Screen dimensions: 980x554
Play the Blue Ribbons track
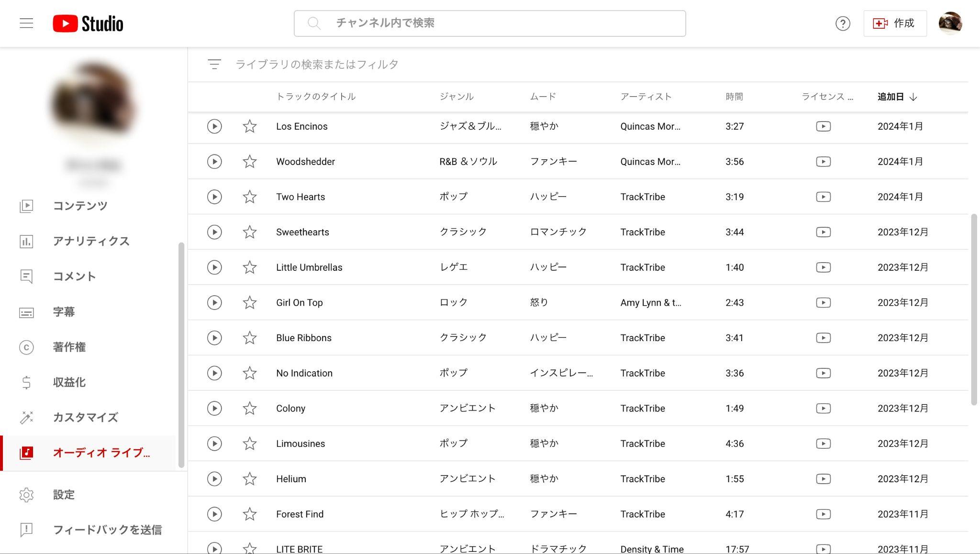pos(214,338)
